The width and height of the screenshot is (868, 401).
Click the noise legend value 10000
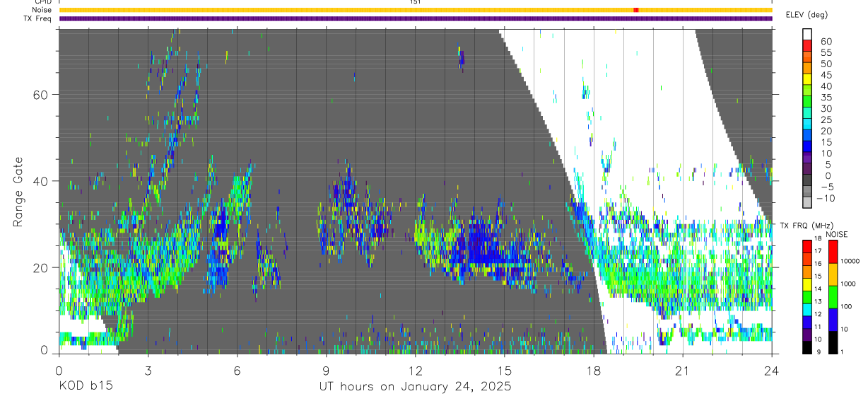coord(850,262)
